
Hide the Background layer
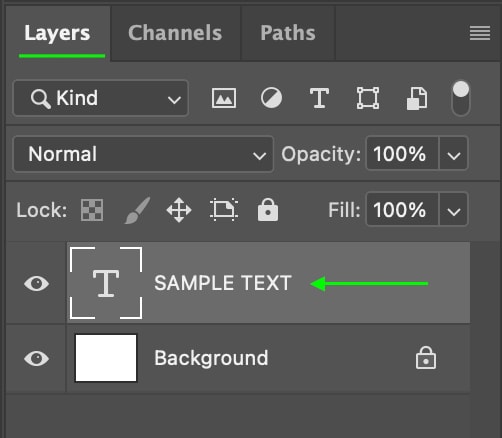pos(36,358)
